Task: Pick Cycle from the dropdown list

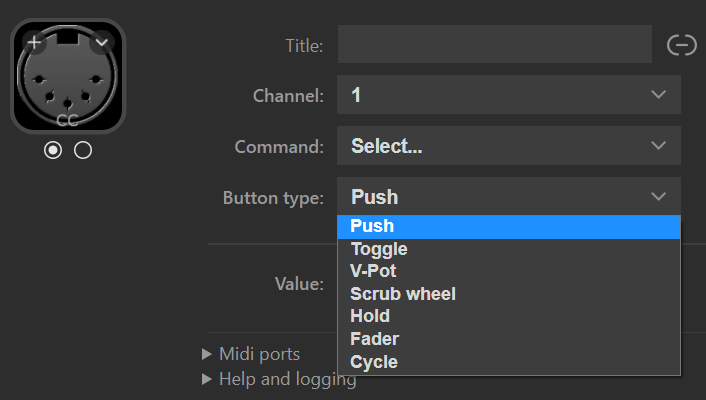Action: (374, 362)
